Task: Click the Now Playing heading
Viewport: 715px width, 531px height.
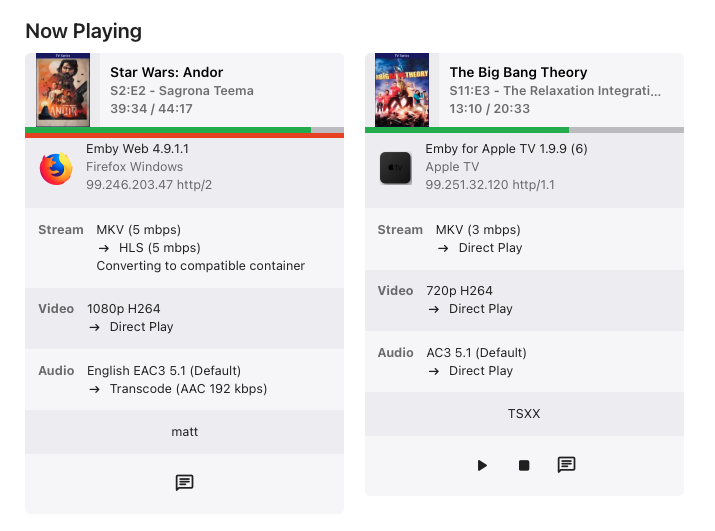Action: [83, 31]
